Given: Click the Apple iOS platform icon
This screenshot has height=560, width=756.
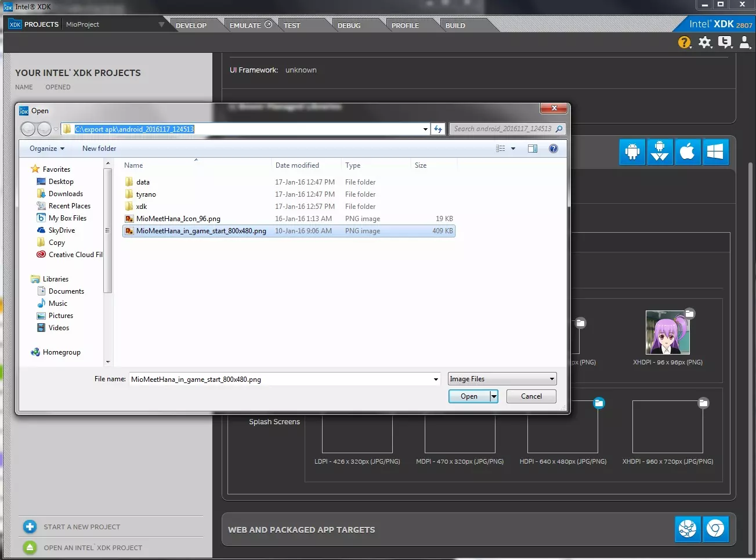Looking at the screenshot, I should [x=688, y=152].
